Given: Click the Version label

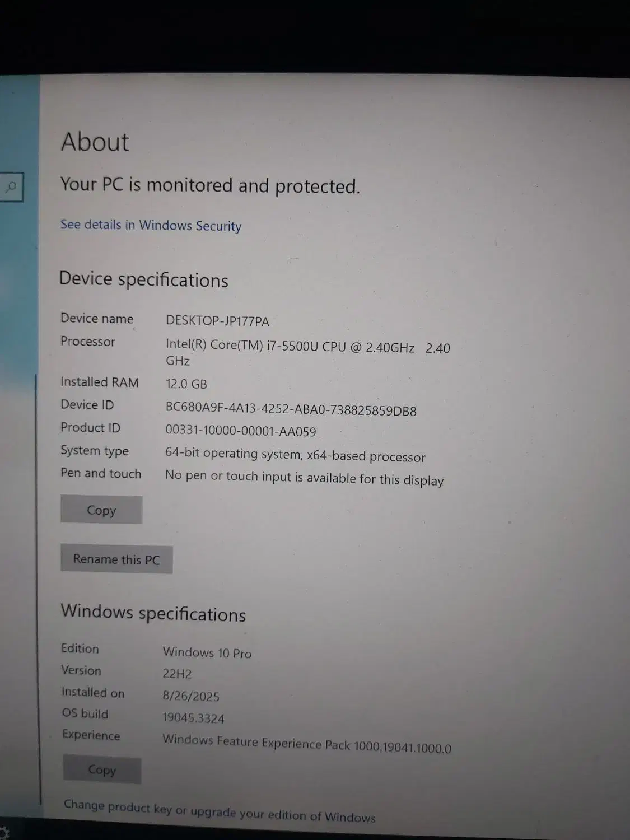Looking at the screenshot, I should coord(81,670).
